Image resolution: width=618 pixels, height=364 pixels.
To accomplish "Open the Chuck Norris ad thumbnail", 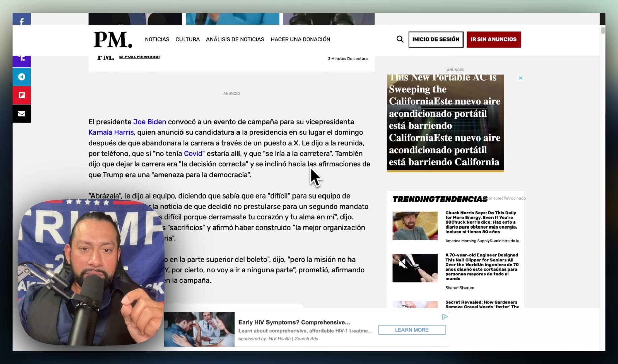I will [x=415, y=226].
